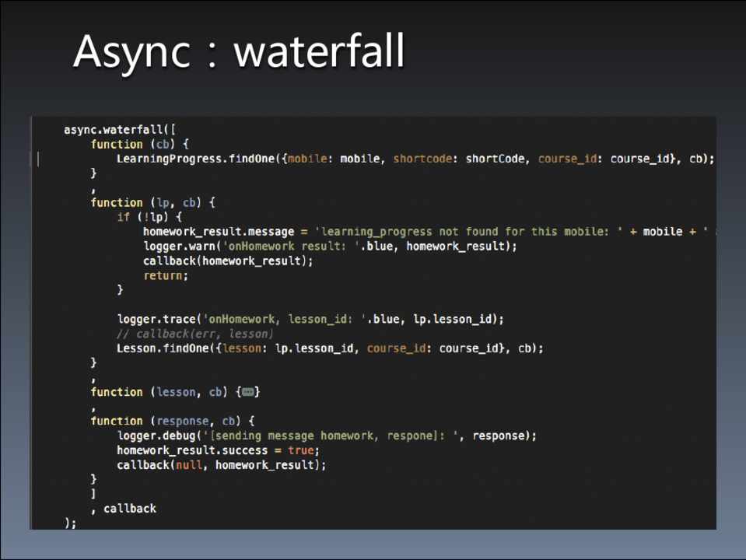Click the Lesson.findOne call

tap(330, 348)
